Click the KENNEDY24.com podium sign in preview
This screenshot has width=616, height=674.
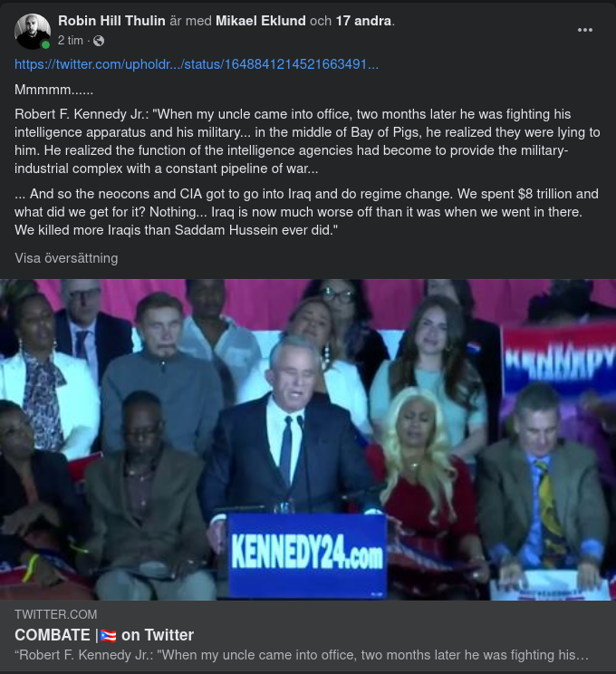pyautogui.click(x=306, y=555)
